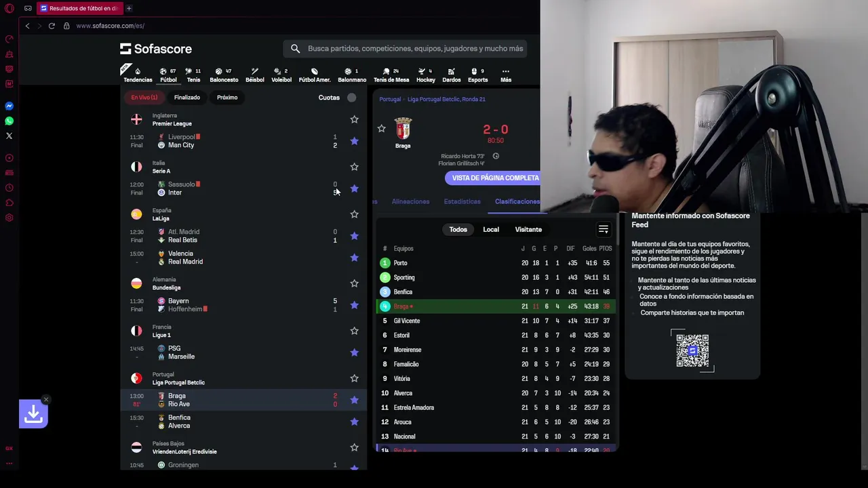Select Local standings filter
The width and height of the screenshot is (868, 488).
click(491, 229)
